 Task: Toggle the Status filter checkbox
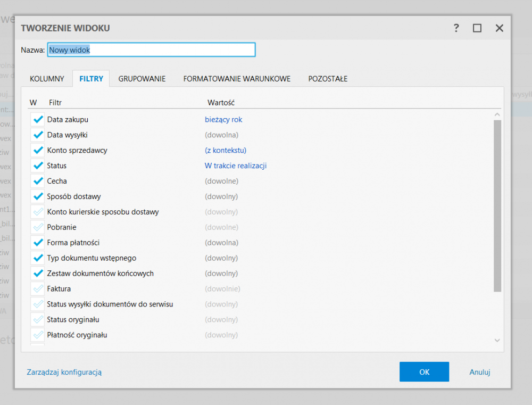(x=38, y=166)
